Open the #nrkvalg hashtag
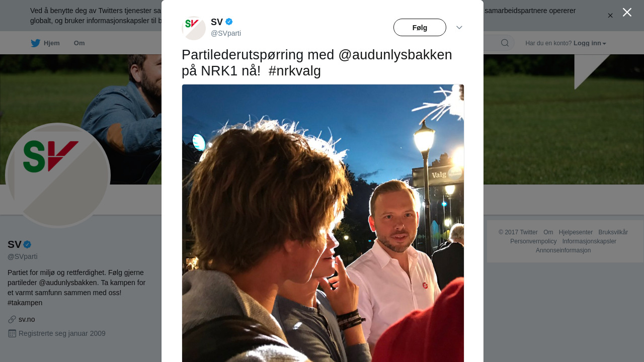644x362 pixels. click(x=295, y=71)
